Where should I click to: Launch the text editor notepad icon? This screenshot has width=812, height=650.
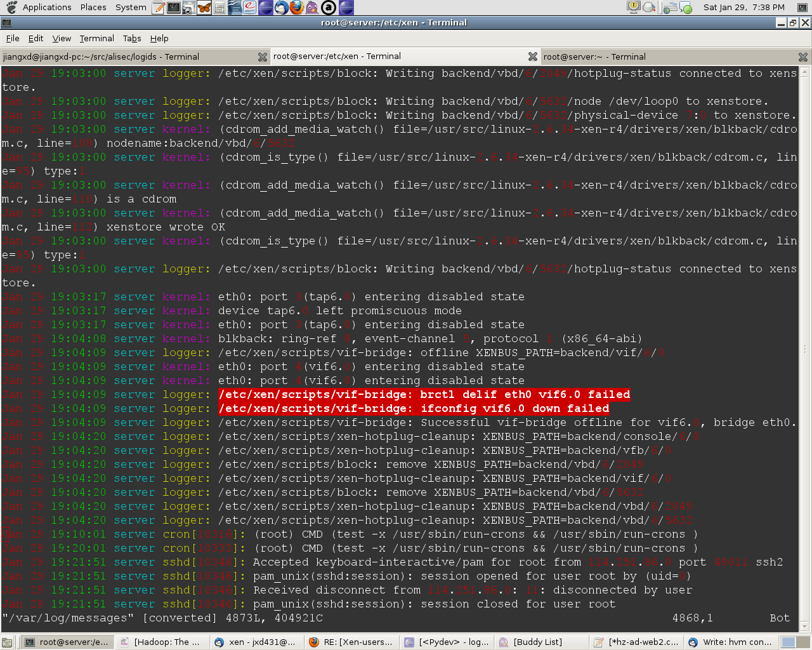click(159, 8)
